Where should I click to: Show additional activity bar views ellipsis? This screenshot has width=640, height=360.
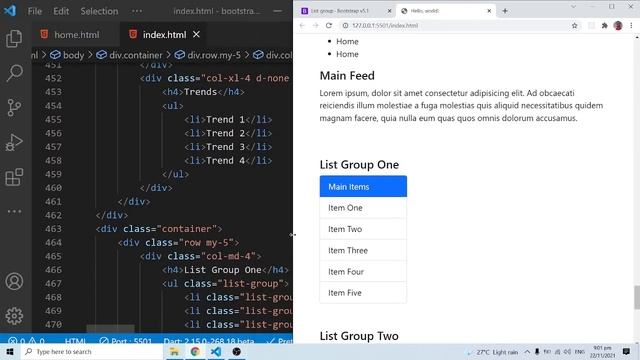[x=14, y=211]
